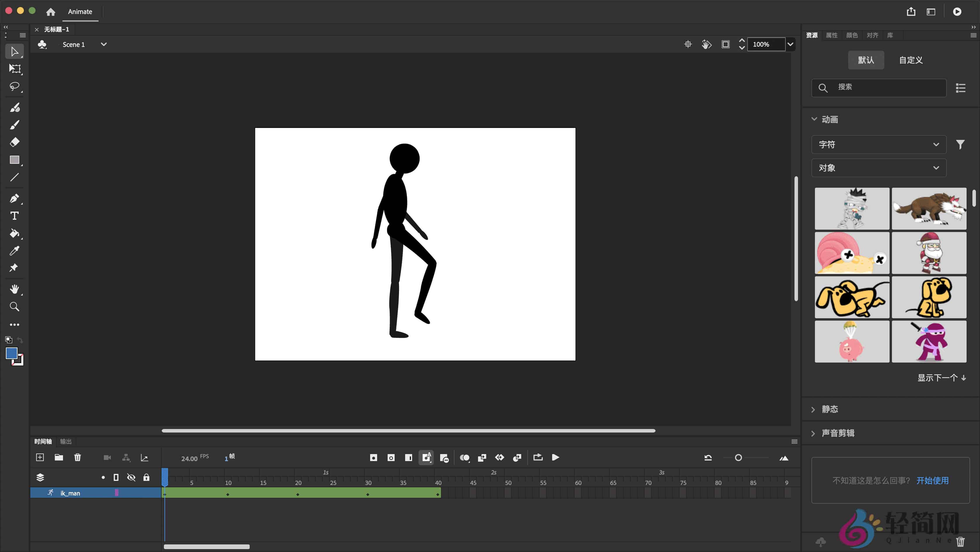Select the Paint Bucket tool

[15, 233]
